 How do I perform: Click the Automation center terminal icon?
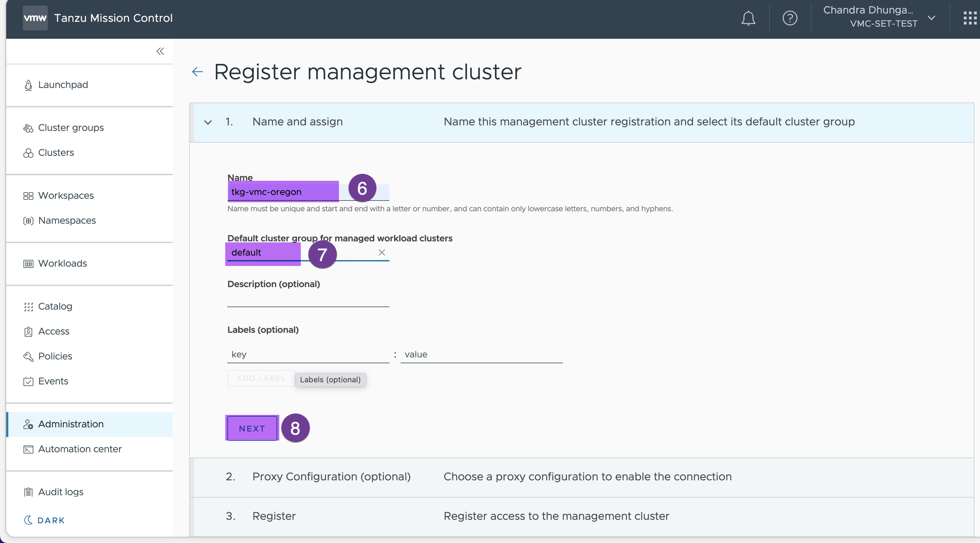click(x=28, y=449)
